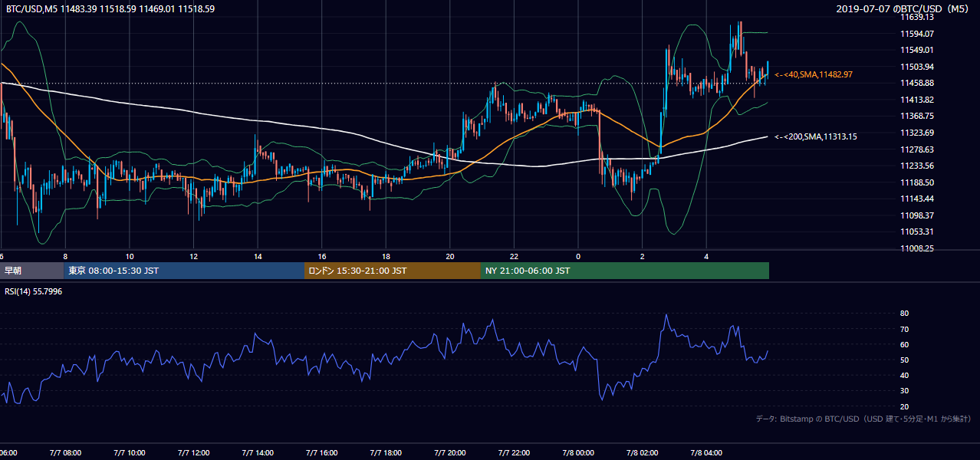Click RSI level 70 on the scale
Viewport: 980px width, 460px height.
point(905,329)
